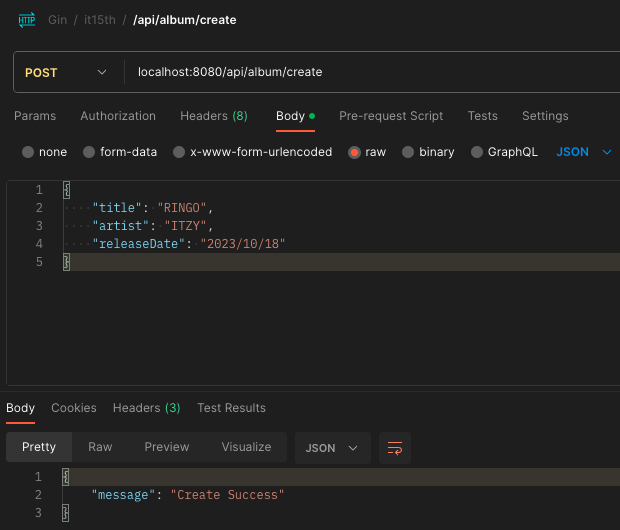Select the binary body radio button
This screenshot has width=620, height=530.
click(408, 152)
